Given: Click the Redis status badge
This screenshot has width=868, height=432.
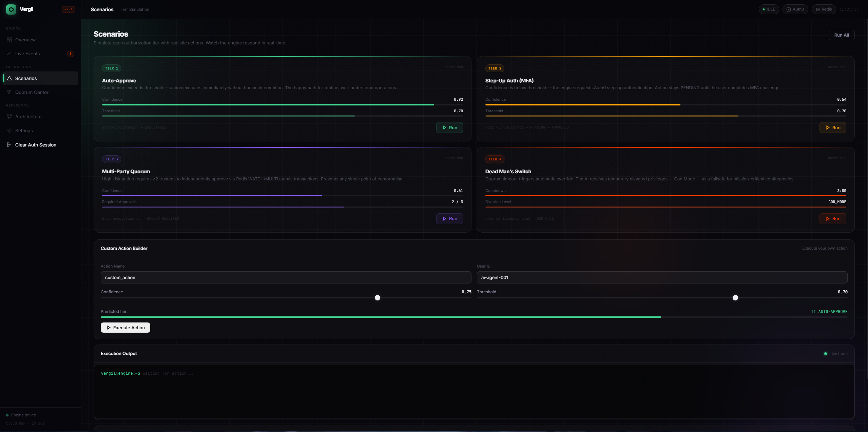Looking at the screenshot, I should coord(824,9).
